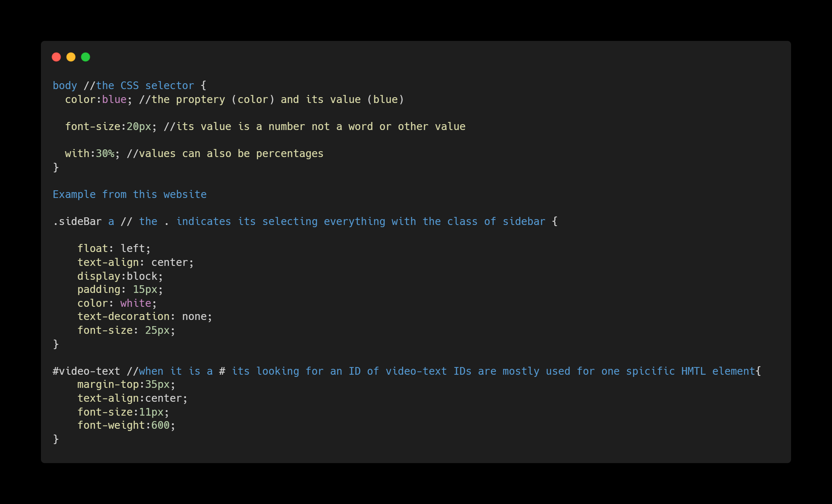This screenshot has width=832, height=504.
Task: Click the 'body' selector keyword
Action: [65, 85]
